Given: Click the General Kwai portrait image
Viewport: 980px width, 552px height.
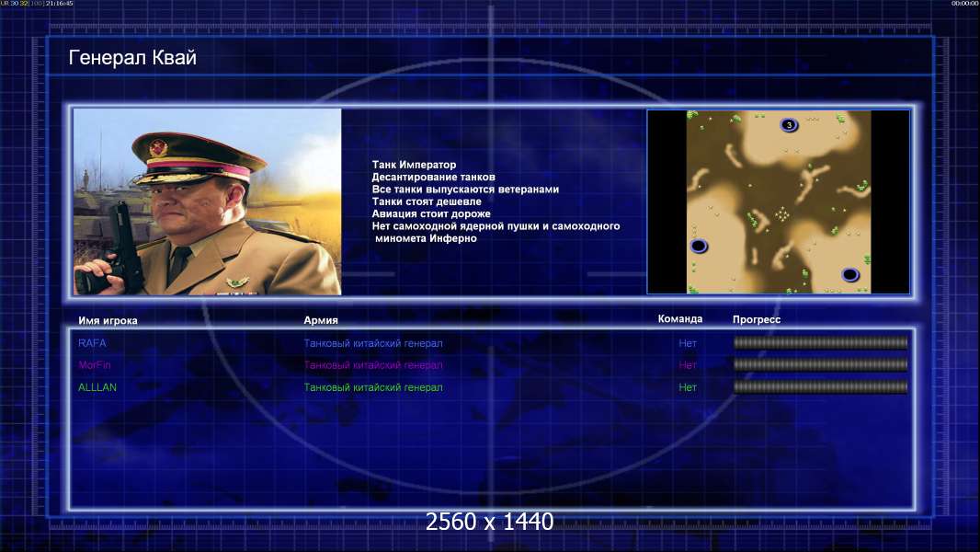Looking at the screenshot, I should (x=208, y=201).
